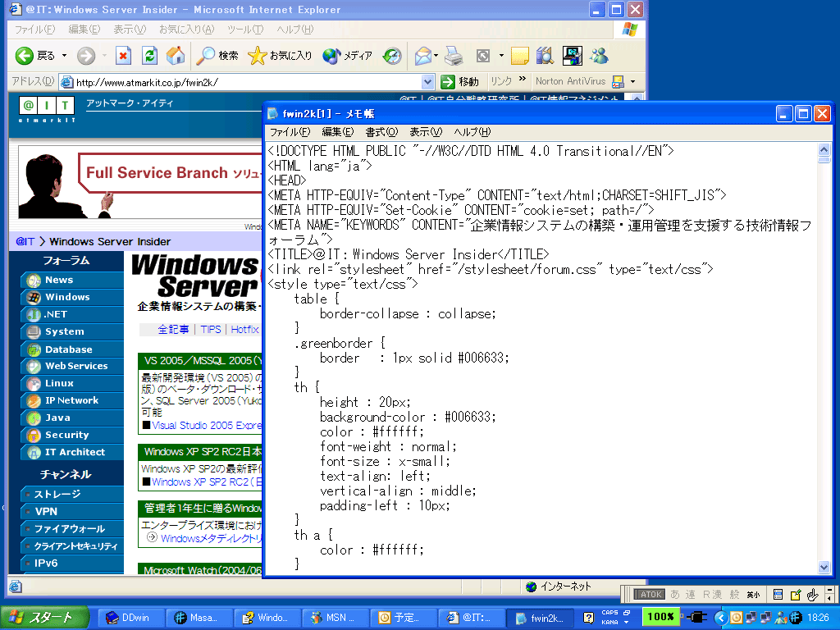Click the Edit page icon in IE toolbar

482,55
